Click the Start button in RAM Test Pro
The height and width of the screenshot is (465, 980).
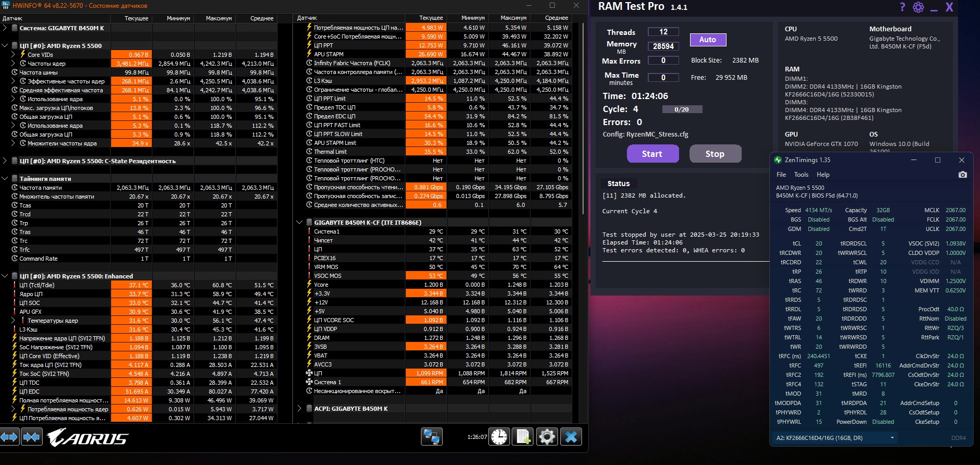coord(652,154)
